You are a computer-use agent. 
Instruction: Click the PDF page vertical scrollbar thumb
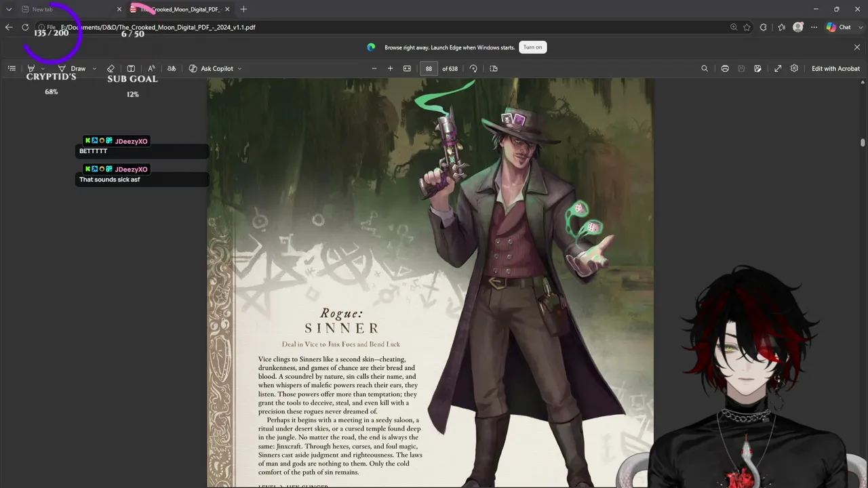tap(863, 142)
